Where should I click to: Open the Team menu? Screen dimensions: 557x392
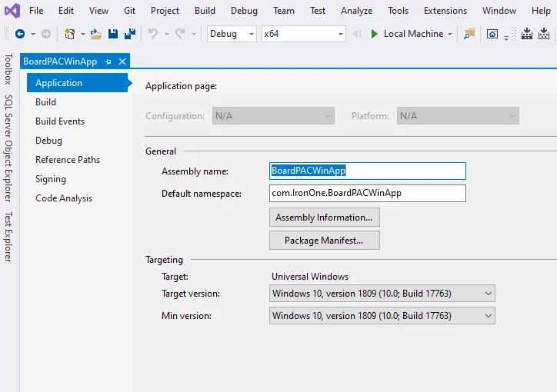pos(284,11)
